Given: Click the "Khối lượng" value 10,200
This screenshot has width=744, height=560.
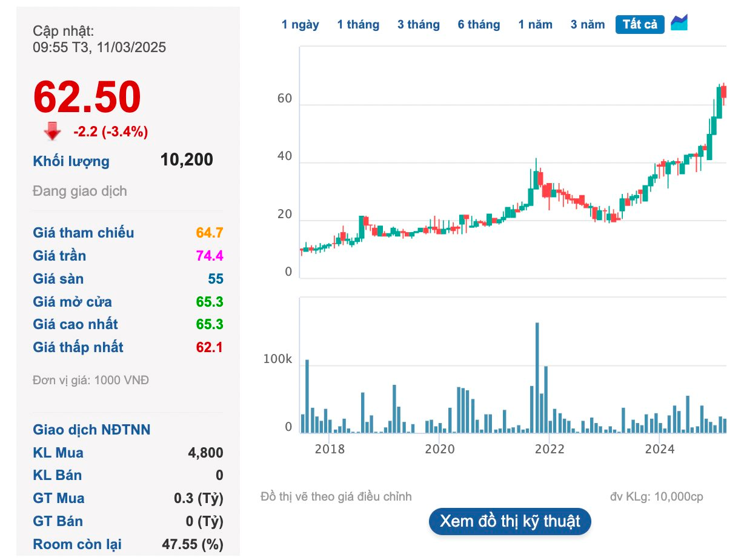Looking at the screenshot, I should [187, 160].
